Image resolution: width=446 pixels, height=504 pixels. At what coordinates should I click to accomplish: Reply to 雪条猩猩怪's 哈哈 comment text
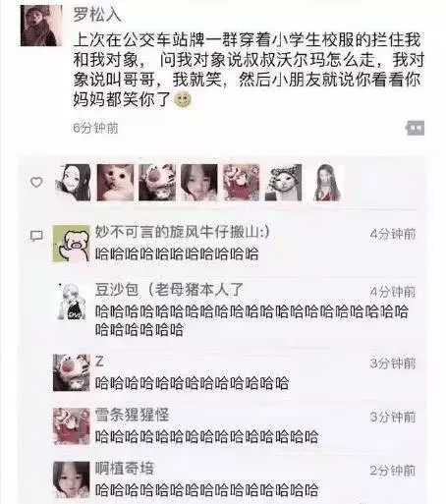206,436
